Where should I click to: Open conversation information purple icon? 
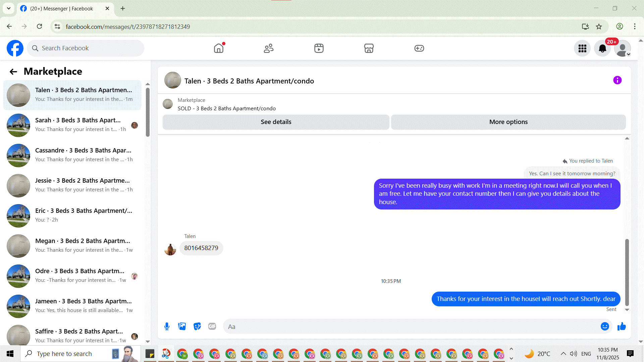coord(617,80)
